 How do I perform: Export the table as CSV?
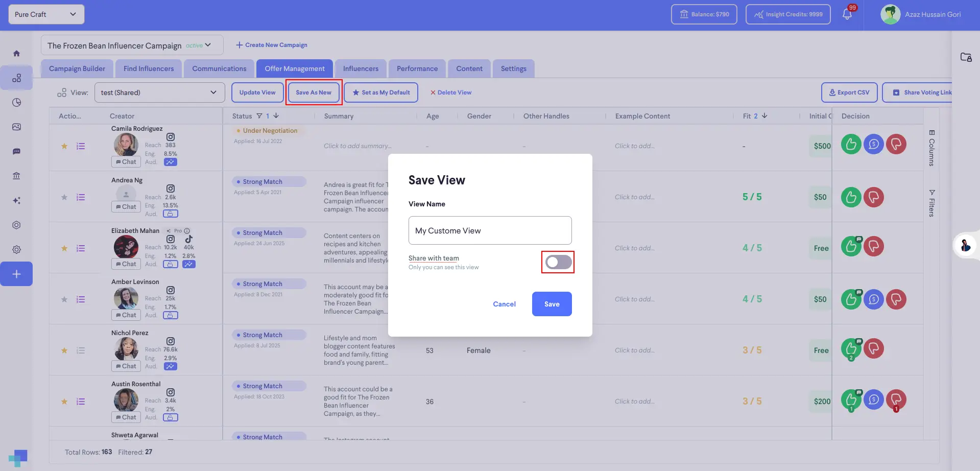[x=849, y=92]
